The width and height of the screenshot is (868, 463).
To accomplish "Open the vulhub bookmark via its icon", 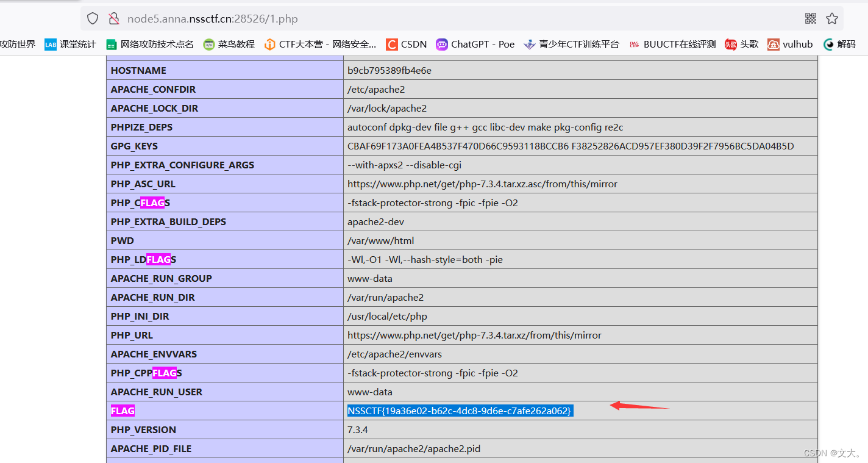I will [x=773, y=44].
